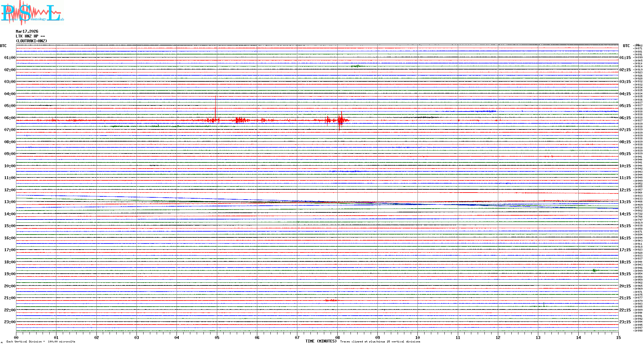Click the red seismic burst near minute 08
644x346 pixels.
pyautogui.click(x=340, y=120)
